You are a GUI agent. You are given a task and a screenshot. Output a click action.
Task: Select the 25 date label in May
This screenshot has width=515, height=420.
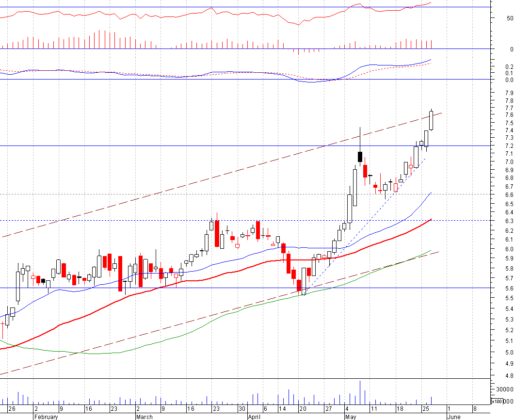425,409
